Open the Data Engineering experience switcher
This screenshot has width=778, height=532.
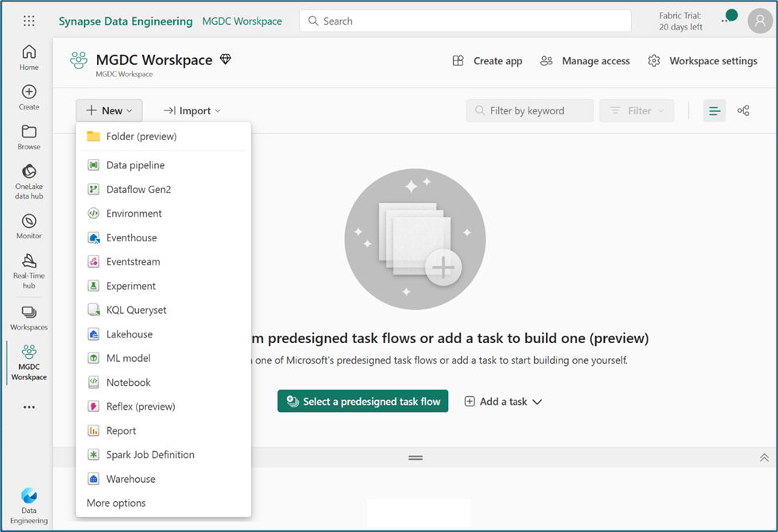(29, 506)
